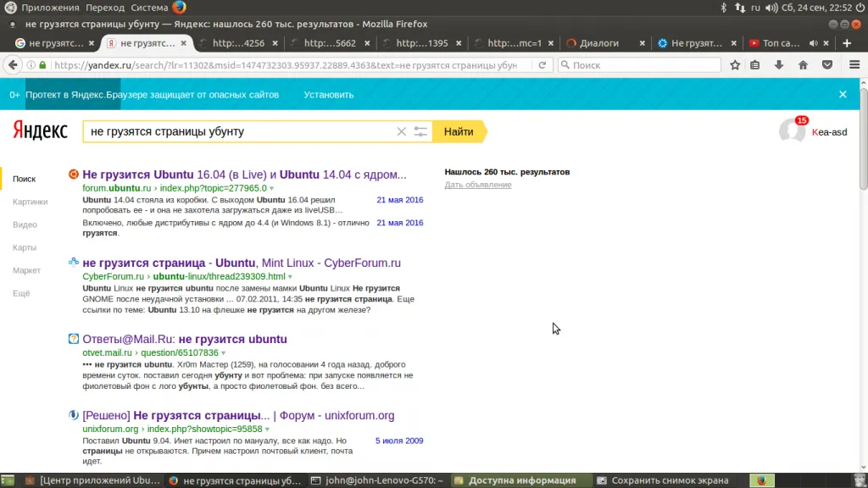
Task: Switch to the Диалоги tab
Action: [x=599, y=42]
